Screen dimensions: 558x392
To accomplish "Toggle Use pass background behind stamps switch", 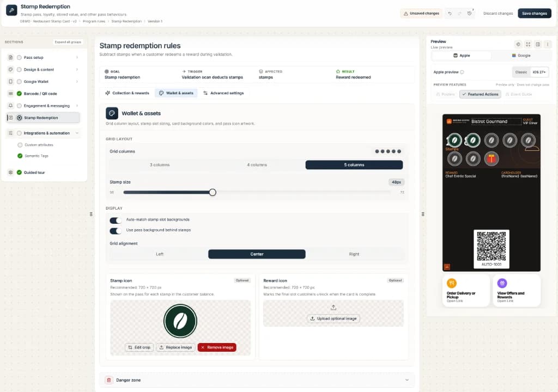I will pyautogui.click(x=116, y=231).
